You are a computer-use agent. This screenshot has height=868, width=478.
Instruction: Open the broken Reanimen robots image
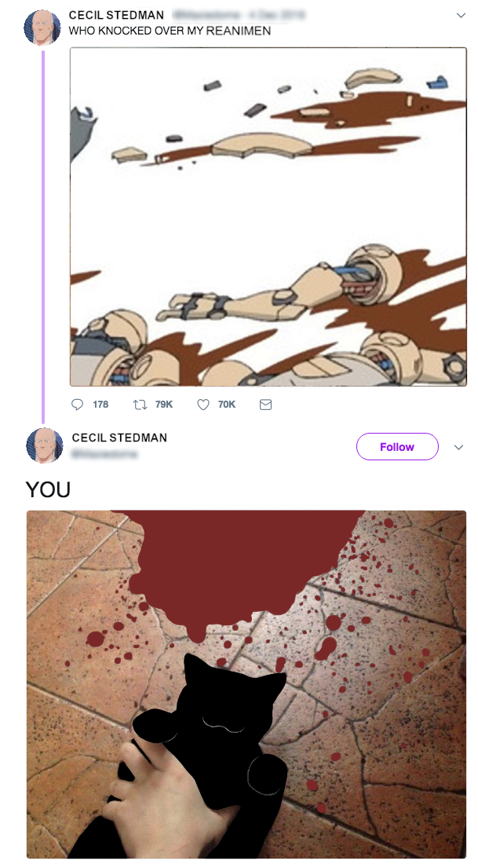268,217
